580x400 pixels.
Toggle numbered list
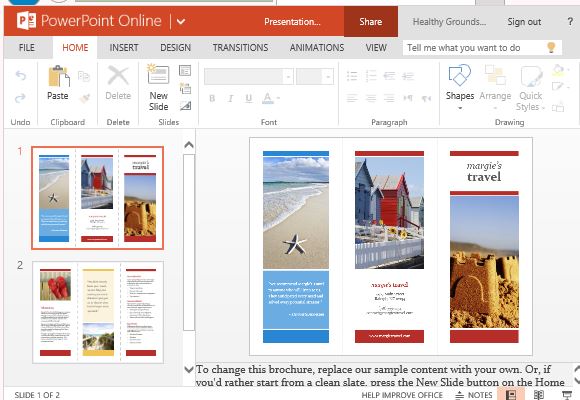coord(371,76)
